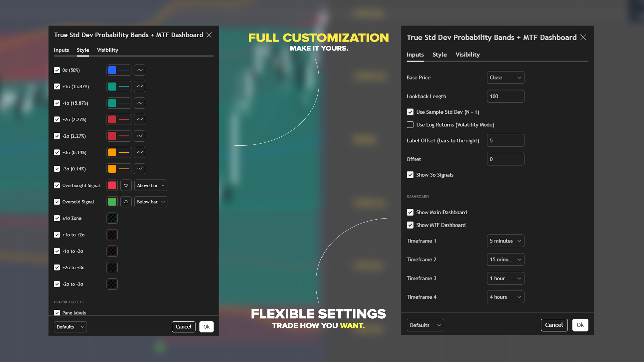Toggle Overbought Signal checkbox
644x362 pixels.
(x=57, y=185)
